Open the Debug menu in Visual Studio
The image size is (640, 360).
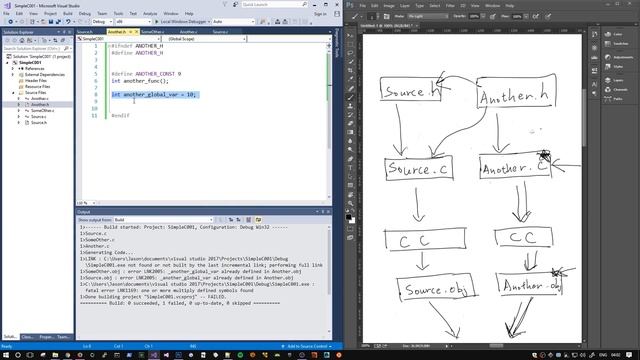coord(84,13)
